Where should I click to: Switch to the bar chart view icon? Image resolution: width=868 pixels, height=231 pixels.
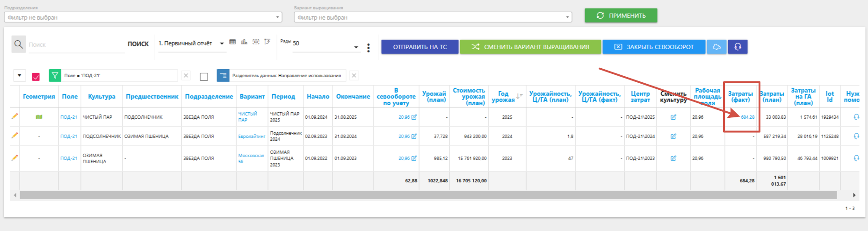244,42
